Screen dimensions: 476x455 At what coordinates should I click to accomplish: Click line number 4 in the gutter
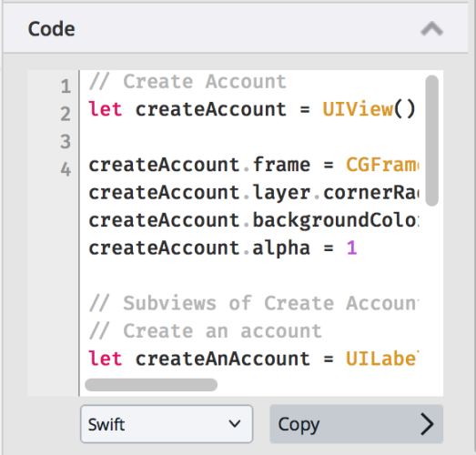(66, 169)
